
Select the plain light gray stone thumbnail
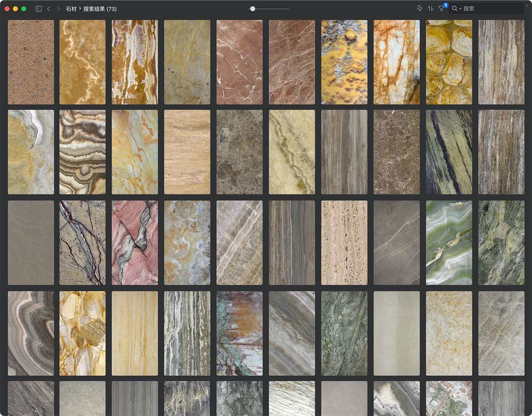397,333
